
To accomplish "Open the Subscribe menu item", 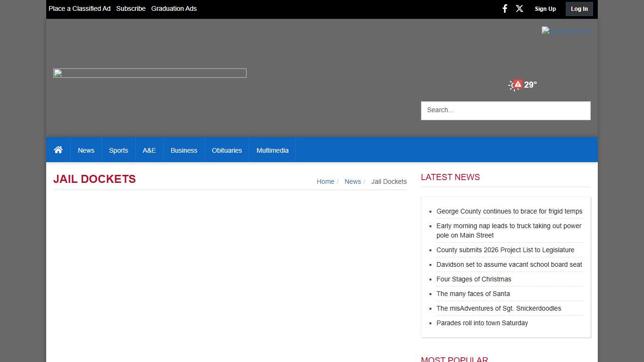I will point(131,8).
